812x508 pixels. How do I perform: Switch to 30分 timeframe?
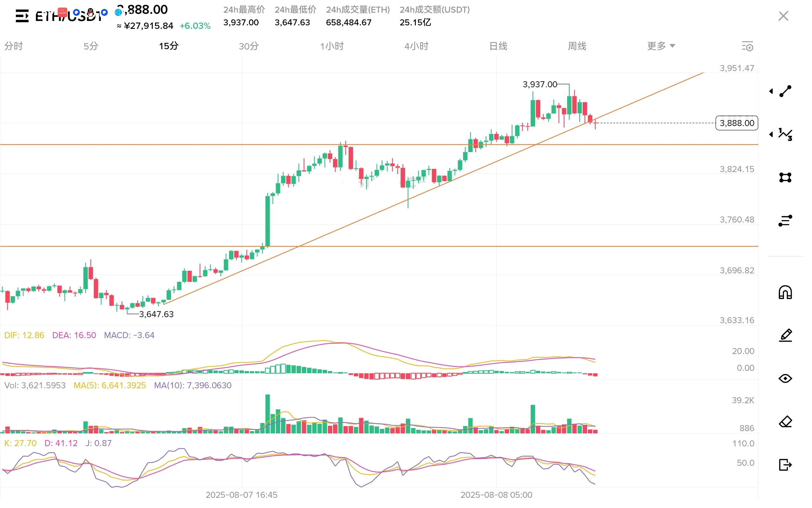[249, 46]
